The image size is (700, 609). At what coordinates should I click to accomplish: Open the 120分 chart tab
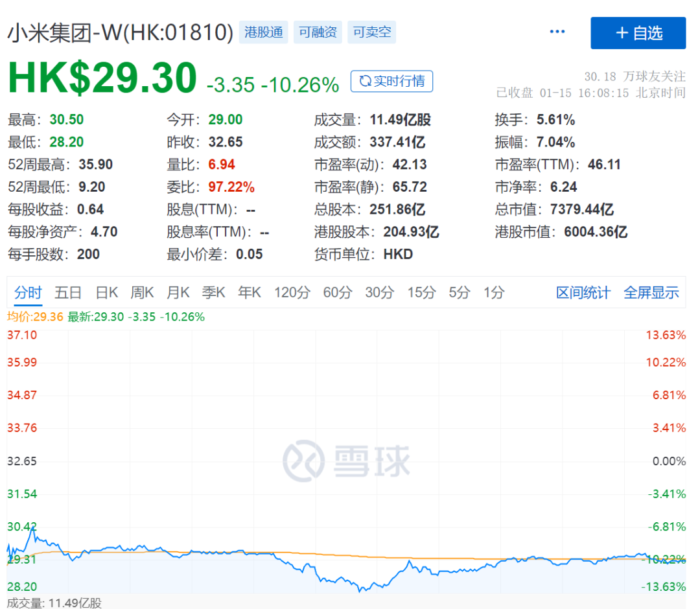tap(292, 293)
